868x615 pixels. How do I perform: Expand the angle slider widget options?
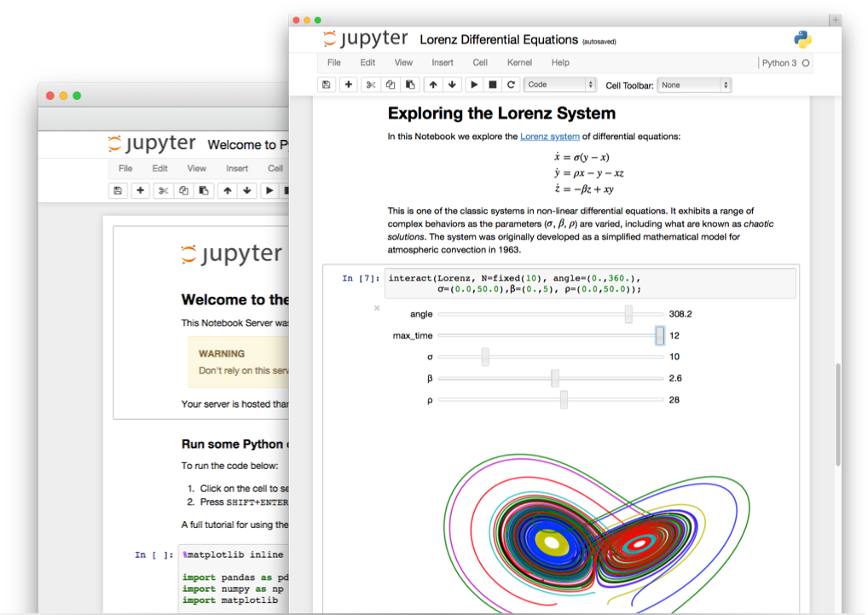[627, 314]
